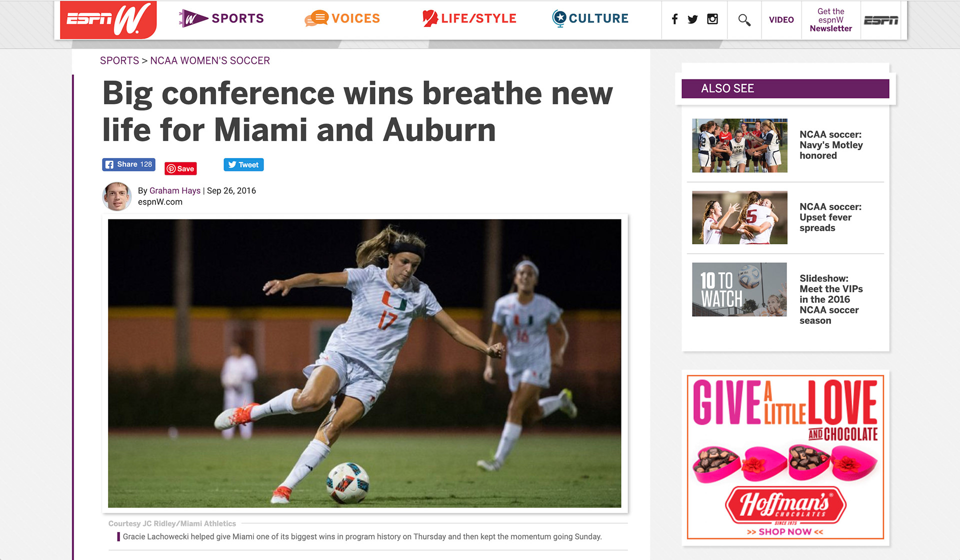This screenshot has height=560, width=960.
Task: Share article on Facebook
Action: coord(129,164)
